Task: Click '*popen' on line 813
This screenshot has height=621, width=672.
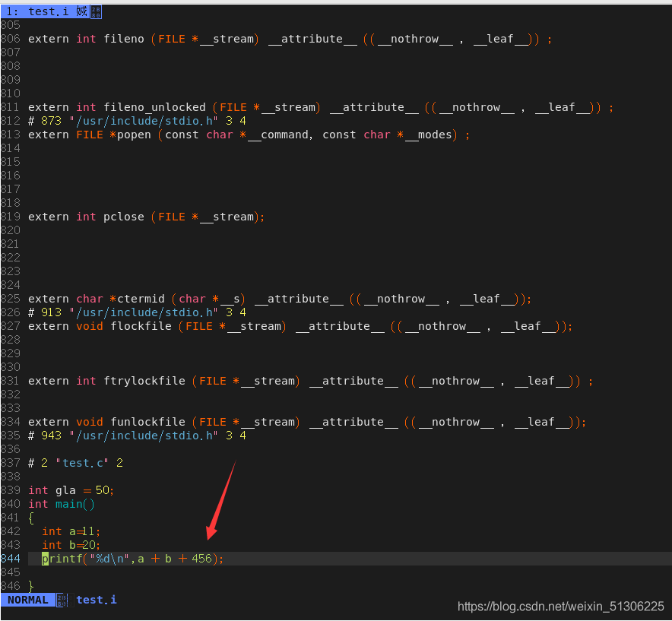Action: point(130,135)
